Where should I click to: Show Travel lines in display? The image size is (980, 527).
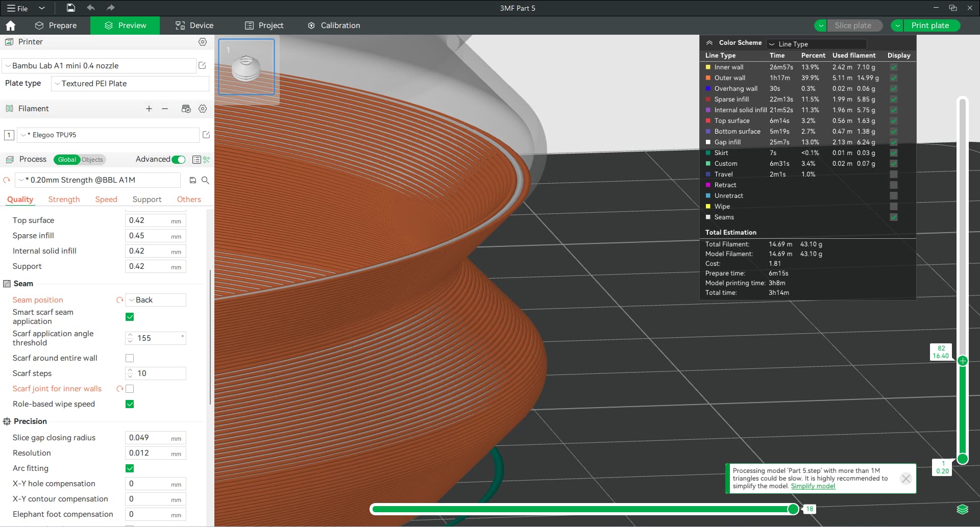pyautogui.click(x=893, y=174)
